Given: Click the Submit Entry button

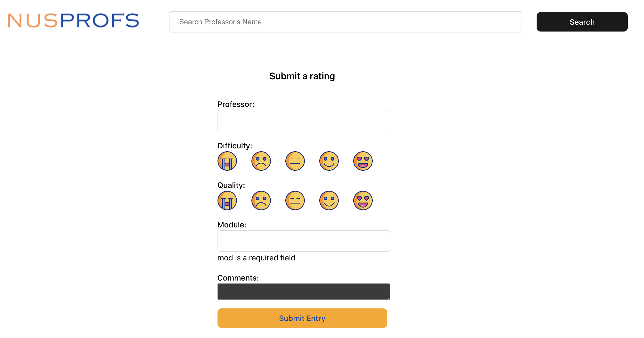Looking at the screenshot, I should pyautogui.click(x=302, y=318).
